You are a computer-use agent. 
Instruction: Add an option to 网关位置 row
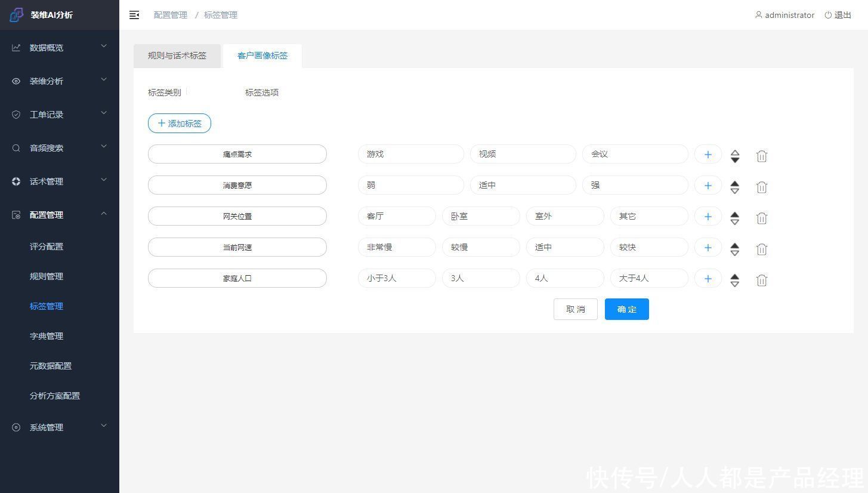point(708,216)
